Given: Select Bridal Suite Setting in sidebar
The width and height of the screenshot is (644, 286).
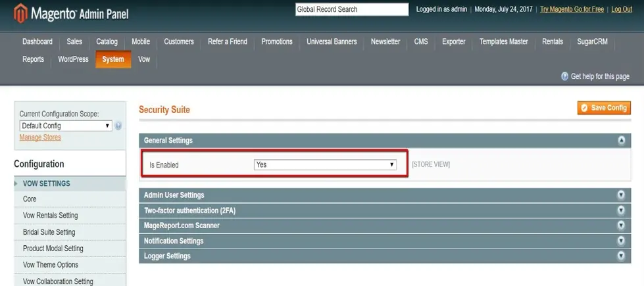Looking at the screenshot, I should pyautogui.click(x=70, y=232).
